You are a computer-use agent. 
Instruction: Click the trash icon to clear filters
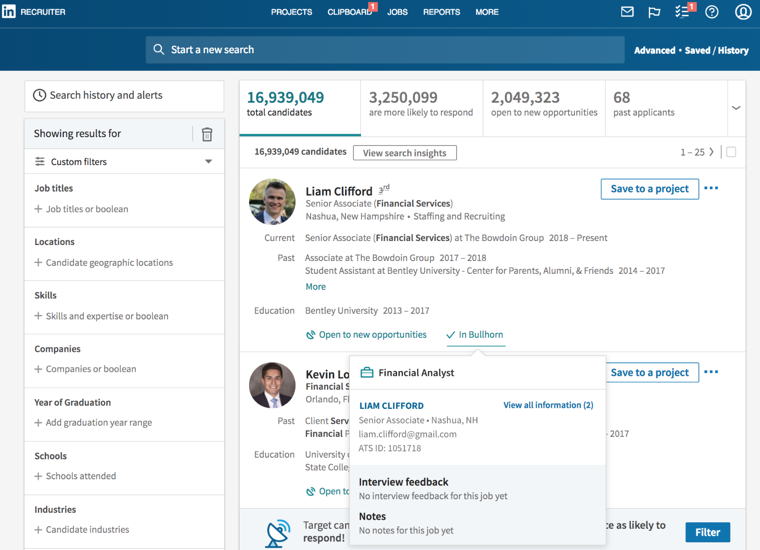coord(207,134)
